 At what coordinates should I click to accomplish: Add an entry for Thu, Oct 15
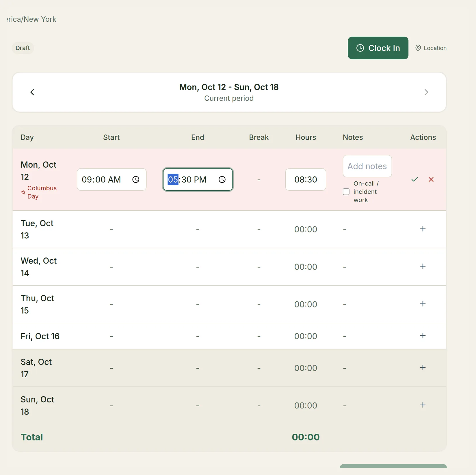(x=423, y=304)
